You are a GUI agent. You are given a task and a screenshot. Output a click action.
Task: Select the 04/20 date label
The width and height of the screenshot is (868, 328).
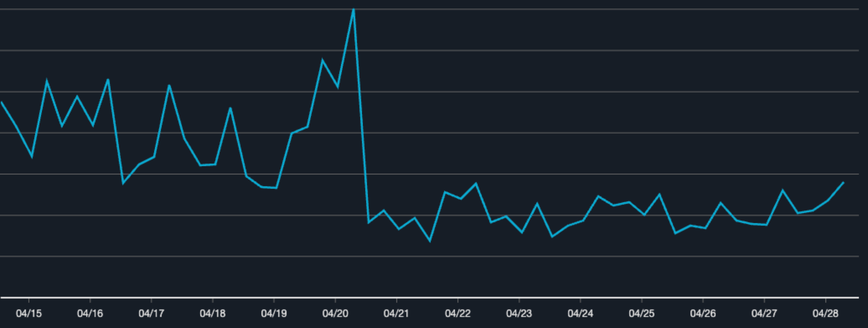(335, 313)
